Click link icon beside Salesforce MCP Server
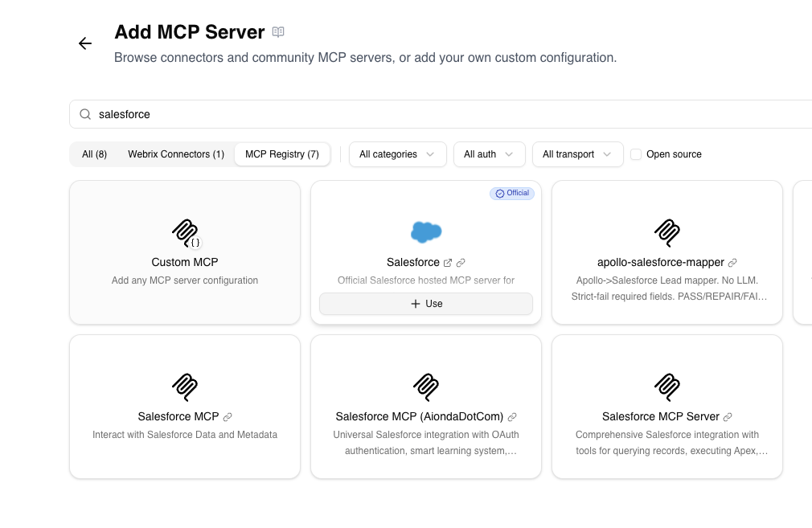This screenshot has width=812, height=528. point(728,417)
